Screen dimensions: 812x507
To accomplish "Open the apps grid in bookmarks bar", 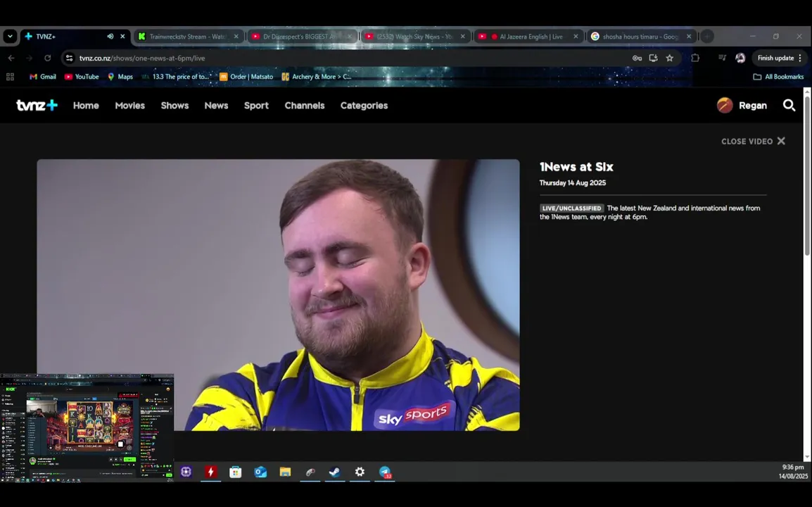I will (10, 77).
